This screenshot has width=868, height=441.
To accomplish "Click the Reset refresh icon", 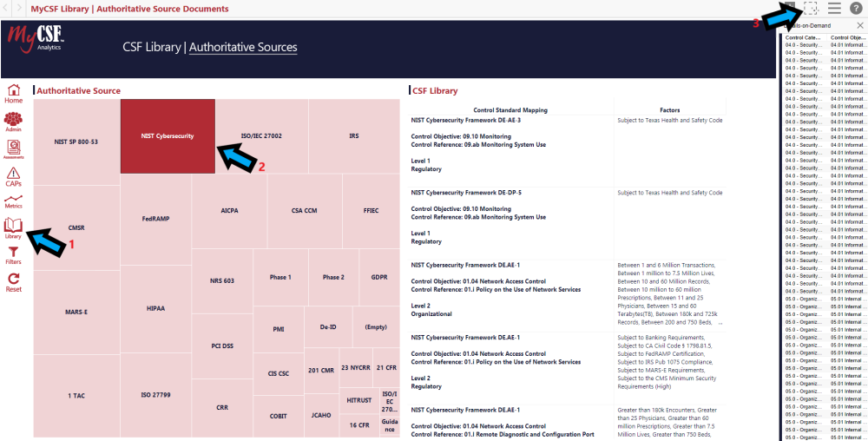I will pyautogui.click(x=14, y=282).
